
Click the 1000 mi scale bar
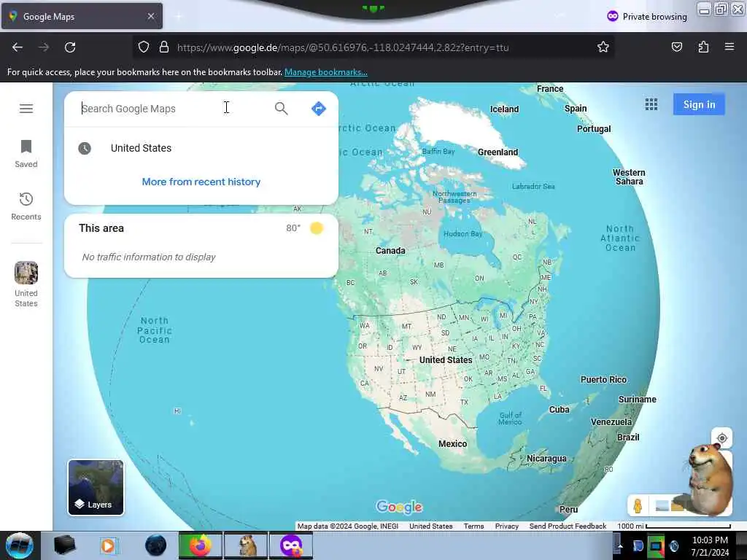tap(673, 526)
